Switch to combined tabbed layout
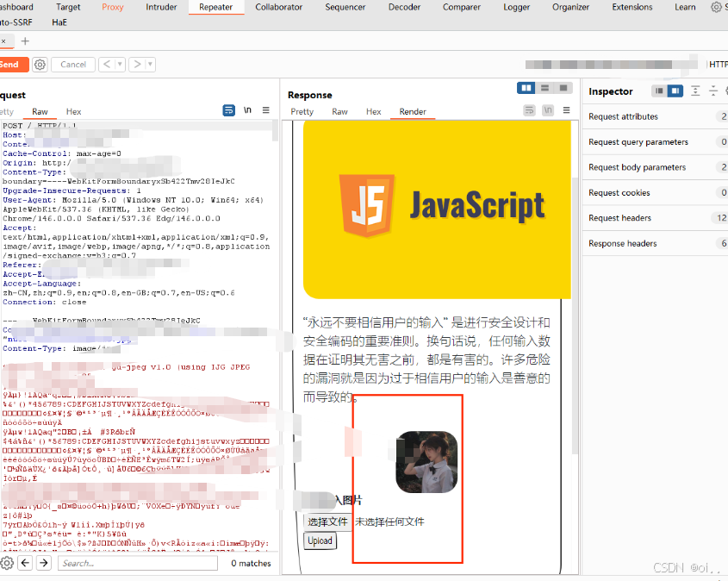Image resolution: width=728 pixels, height=581 pixels. (563, 88)
